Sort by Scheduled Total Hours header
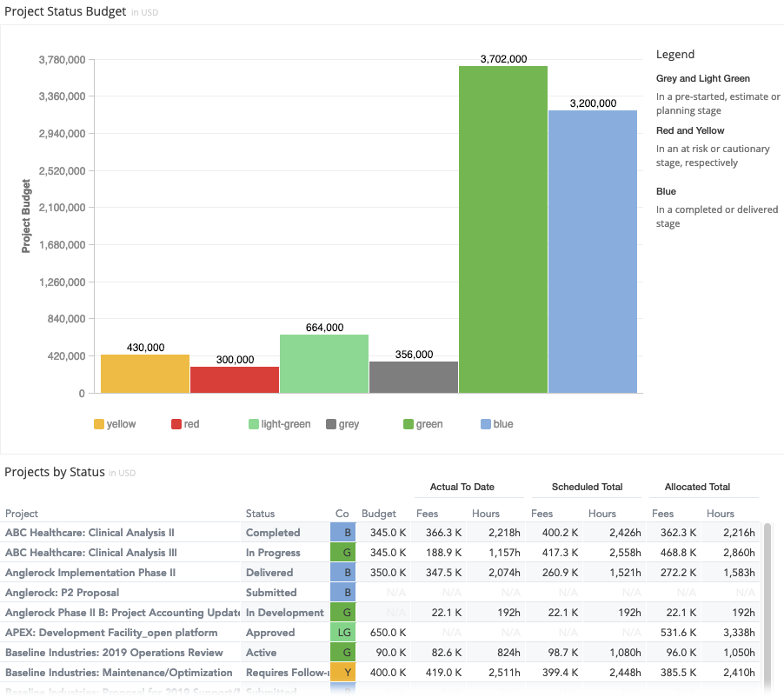The image size is (784, 697). click(602, 514)
